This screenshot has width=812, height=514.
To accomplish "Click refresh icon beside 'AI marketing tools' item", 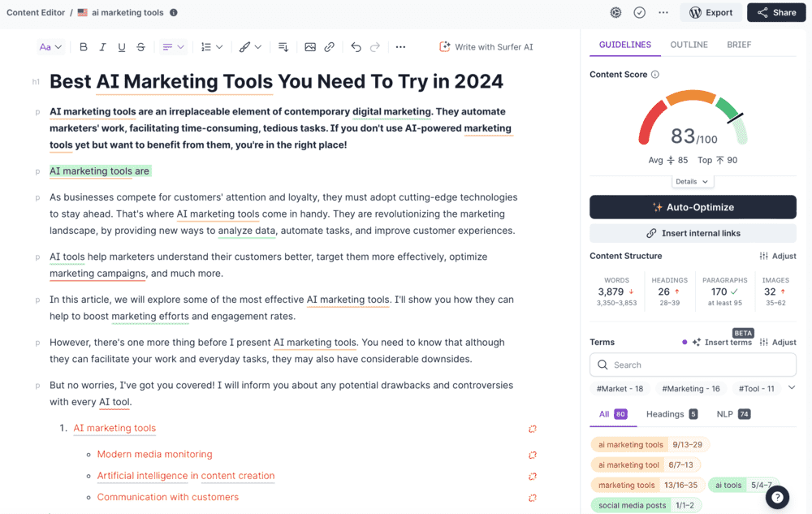I will [x=533, y=429].
